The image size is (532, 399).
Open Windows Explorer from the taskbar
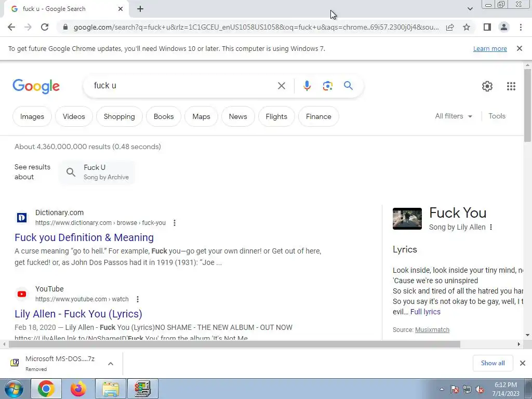click(x=111, y=389)
